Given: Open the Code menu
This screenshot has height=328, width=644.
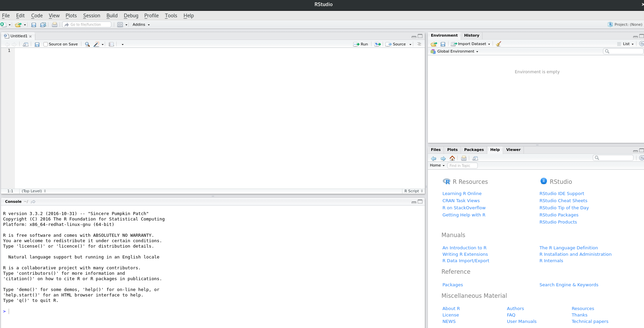Looking at the screenshot, I should click(37, 16).
